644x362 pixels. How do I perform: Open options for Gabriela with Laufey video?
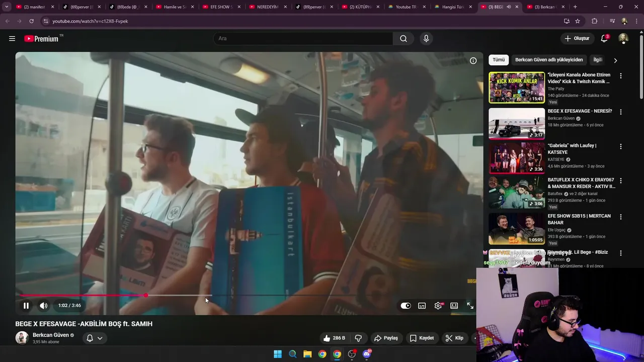[x=620, y=147]
